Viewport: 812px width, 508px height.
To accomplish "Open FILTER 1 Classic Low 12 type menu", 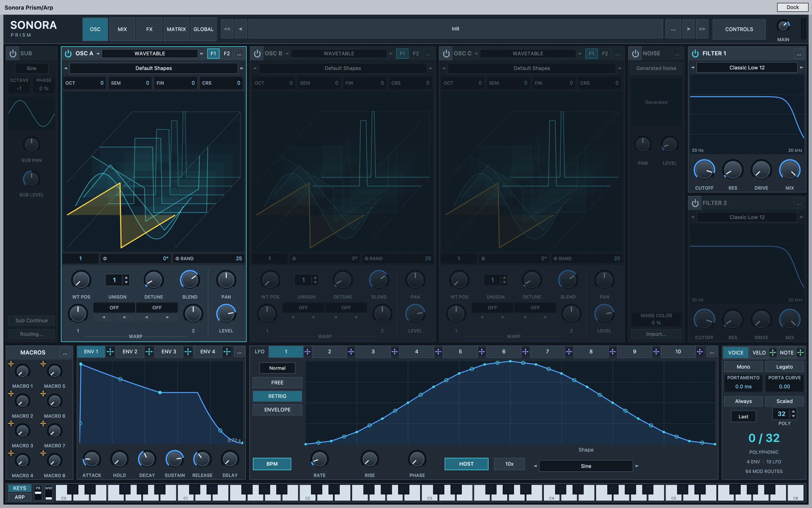I will (747, 67).
